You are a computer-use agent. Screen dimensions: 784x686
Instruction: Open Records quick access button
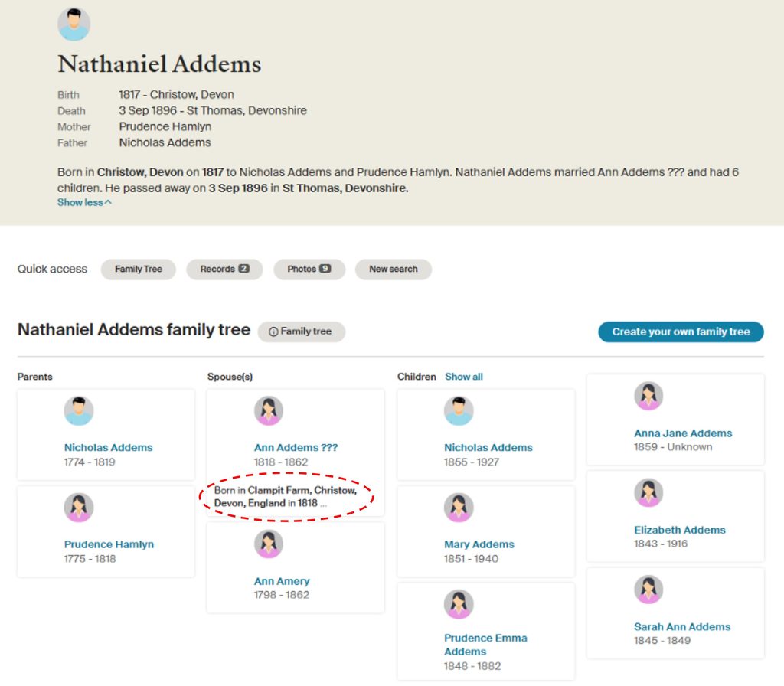pyautogui.click(x=224, y=269)
